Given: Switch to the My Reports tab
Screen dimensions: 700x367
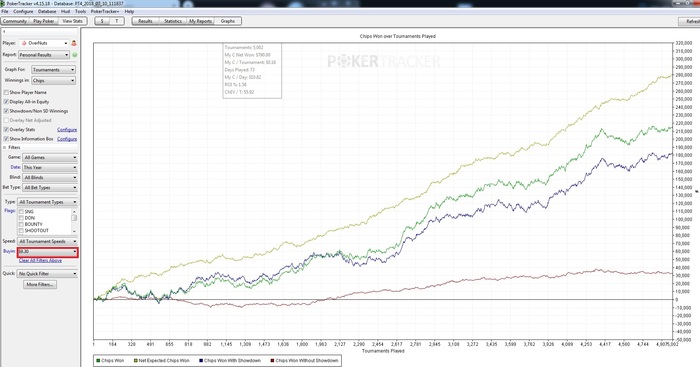Looking at the screenshot, I should [x=200, y=21].
